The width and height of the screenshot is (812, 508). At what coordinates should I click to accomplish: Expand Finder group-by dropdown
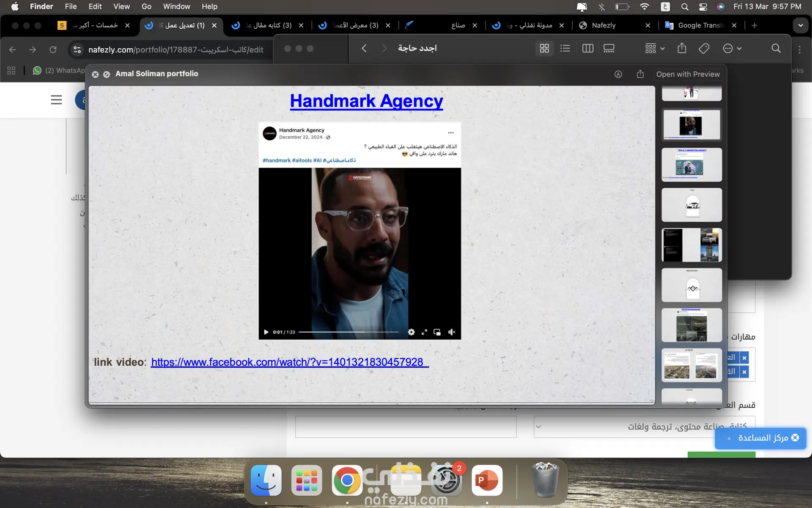655,48
